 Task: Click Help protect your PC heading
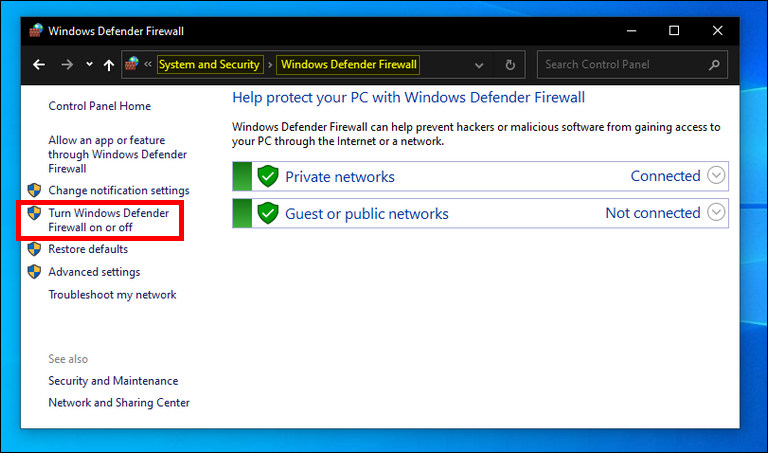(x=408, y=97)
